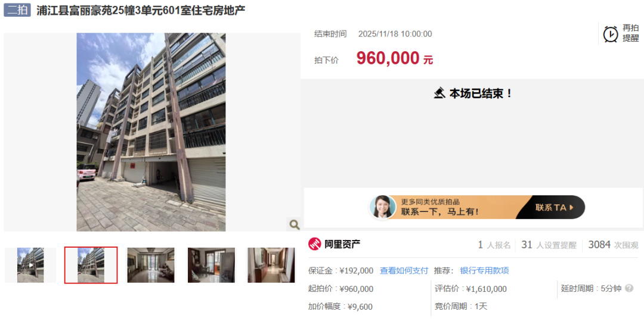
Task: Select the bedroom with wardrobe thumbnail
Action: click(211, 265)
